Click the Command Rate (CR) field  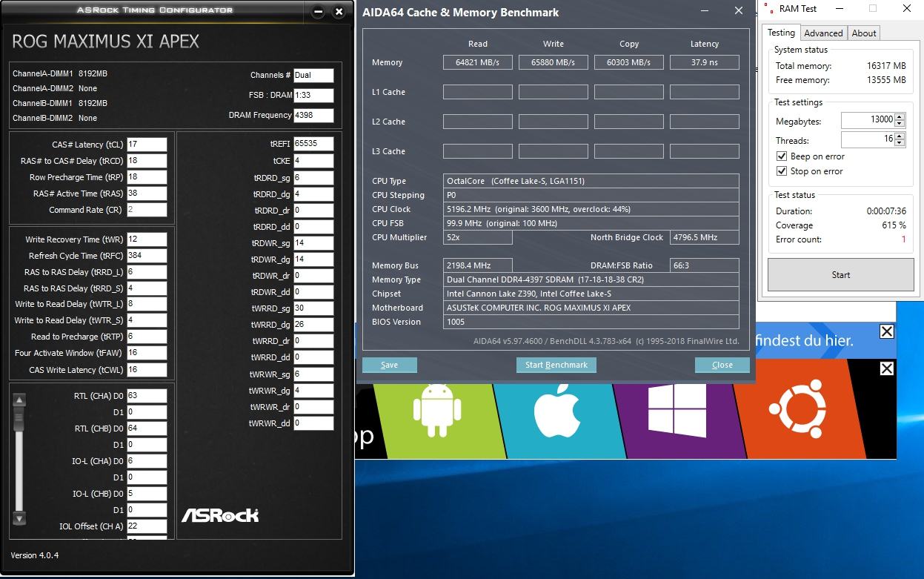(147, 210)
